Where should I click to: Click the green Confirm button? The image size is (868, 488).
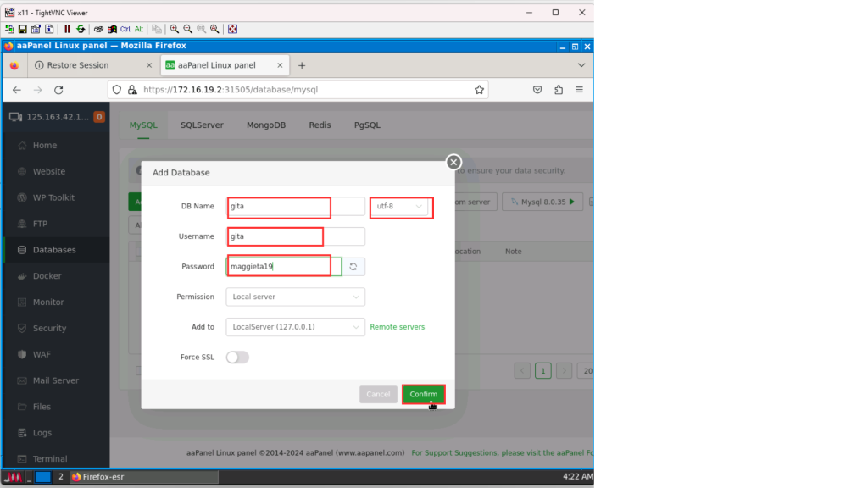point(423,395)
